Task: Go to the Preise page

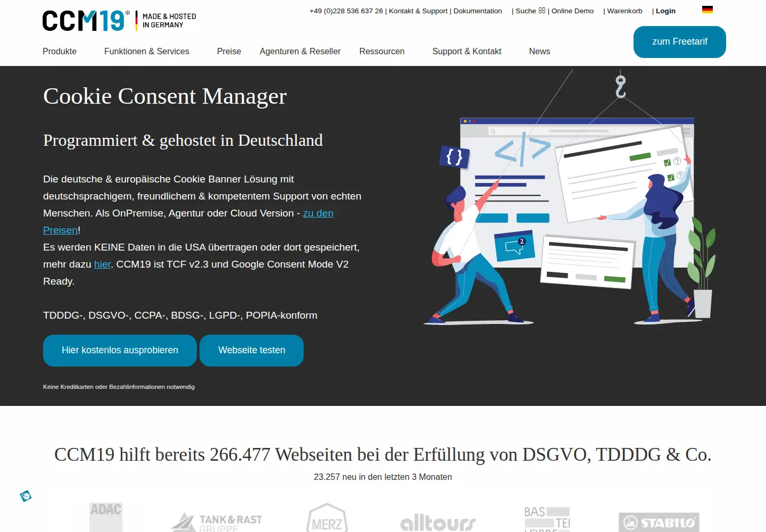Action: [x=229, y=51]
